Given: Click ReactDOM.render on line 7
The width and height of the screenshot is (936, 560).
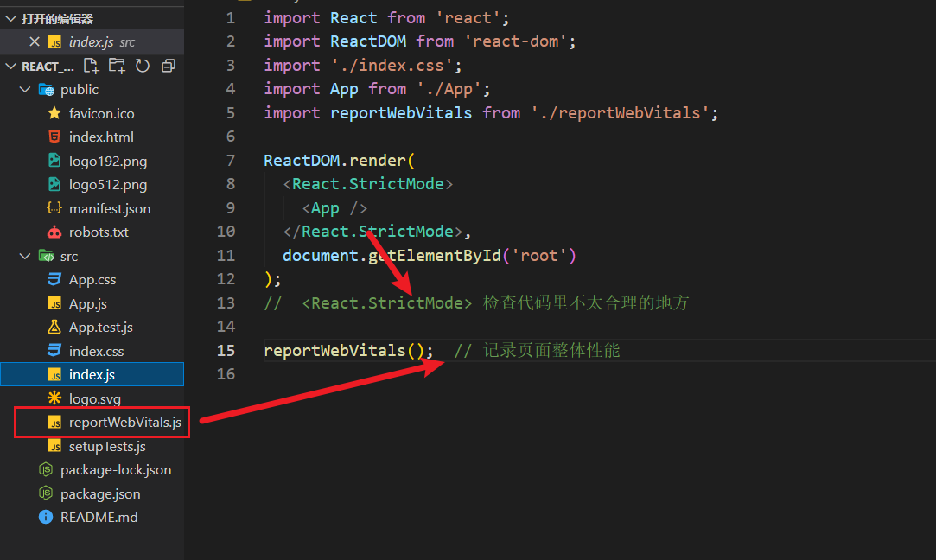Looking at the screenshot, I should [334, 160].
